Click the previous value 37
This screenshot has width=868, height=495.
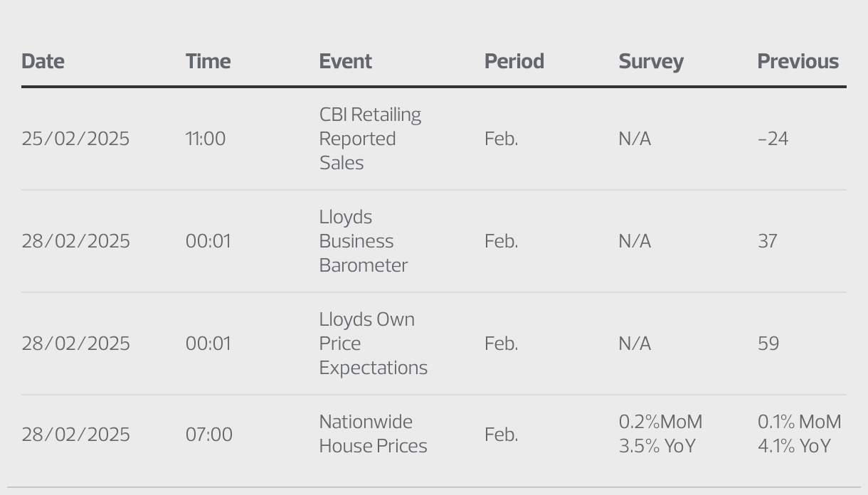click(767, 241)
